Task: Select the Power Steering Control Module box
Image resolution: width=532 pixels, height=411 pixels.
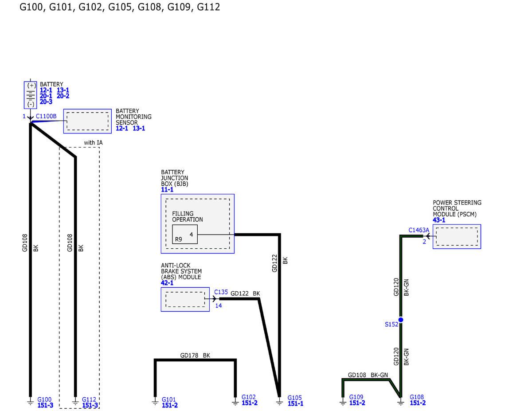Action: coord(457,236)
